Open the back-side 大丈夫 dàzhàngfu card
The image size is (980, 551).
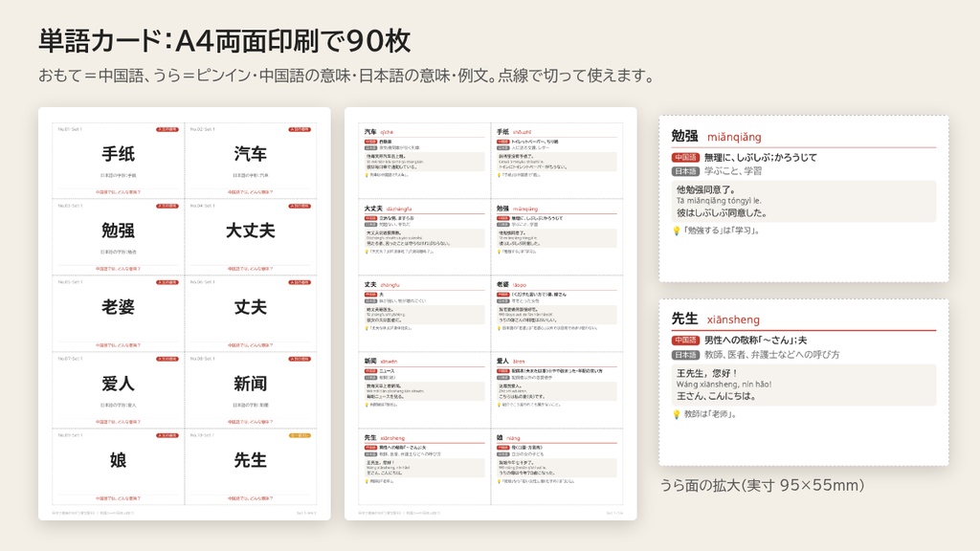click(x=424, y=237)
